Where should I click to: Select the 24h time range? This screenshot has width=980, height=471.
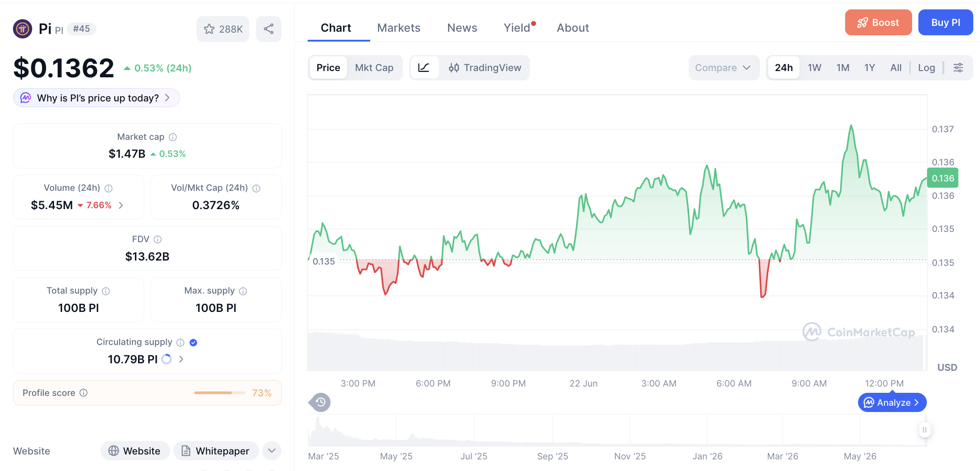(x=783, y=68)
